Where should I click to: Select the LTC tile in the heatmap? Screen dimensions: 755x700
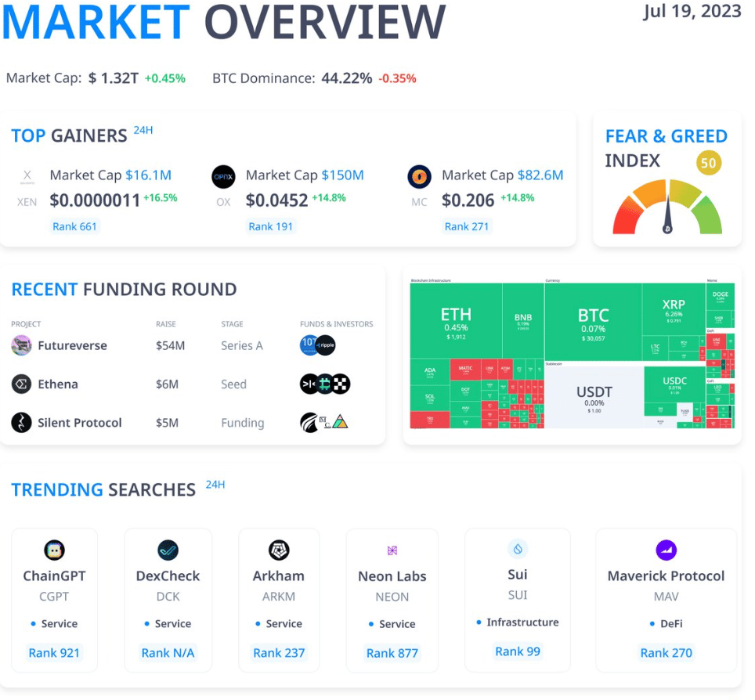[x=656, y=348]
